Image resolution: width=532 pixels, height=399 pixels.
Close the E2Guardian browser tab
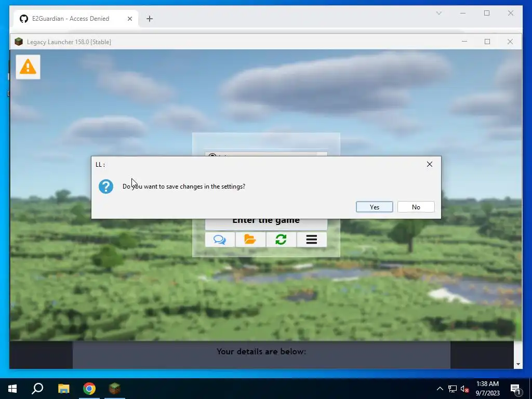129,19
